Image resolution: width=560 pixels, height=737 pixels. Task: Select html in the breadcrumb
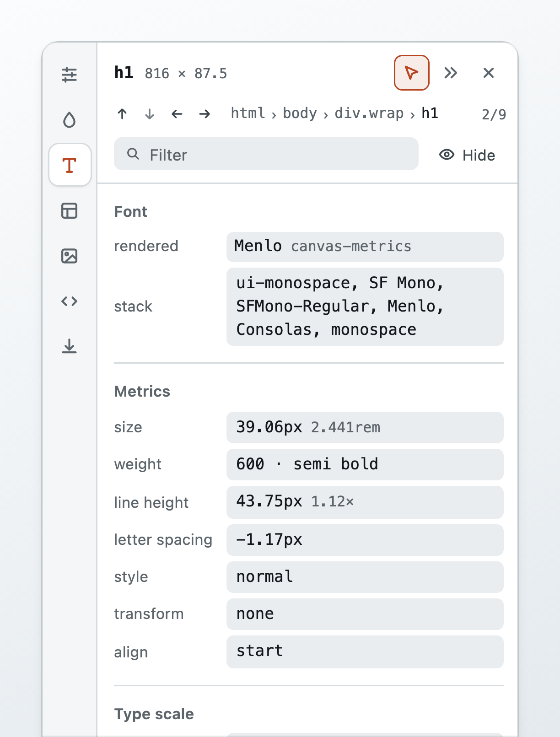coord(248,113)
